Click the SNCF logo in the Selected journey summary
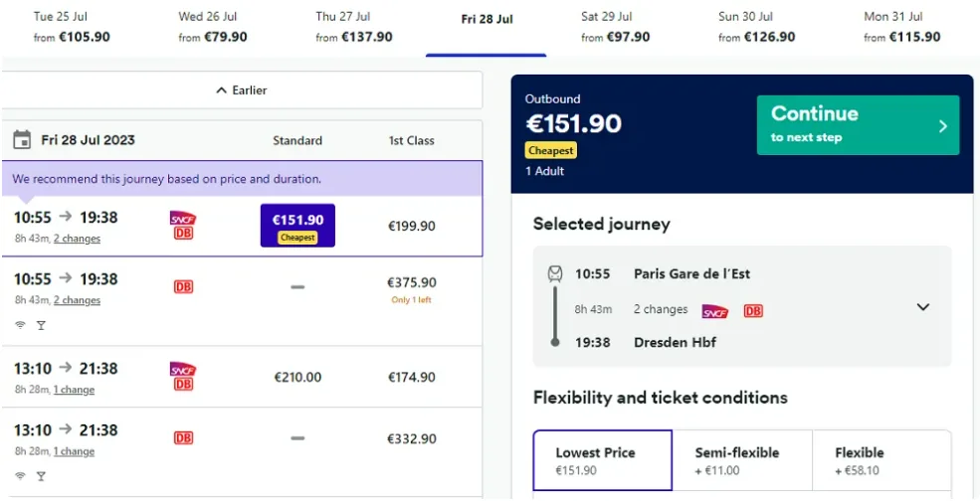 pyautogui.click(x=715, y=311)
